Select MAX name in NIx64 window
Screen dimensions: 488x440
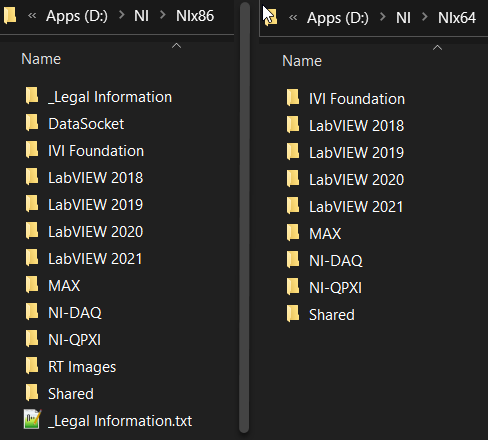[325, 234]
